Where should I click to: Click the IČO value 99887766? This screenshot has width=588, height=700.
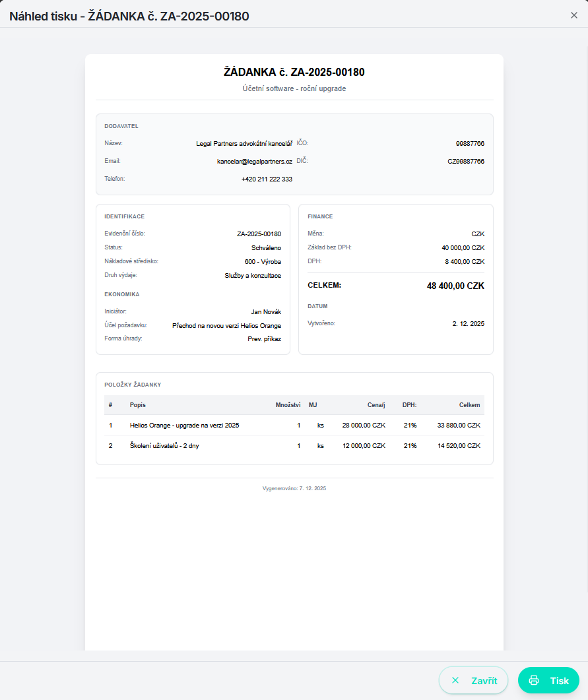point(470,143)
